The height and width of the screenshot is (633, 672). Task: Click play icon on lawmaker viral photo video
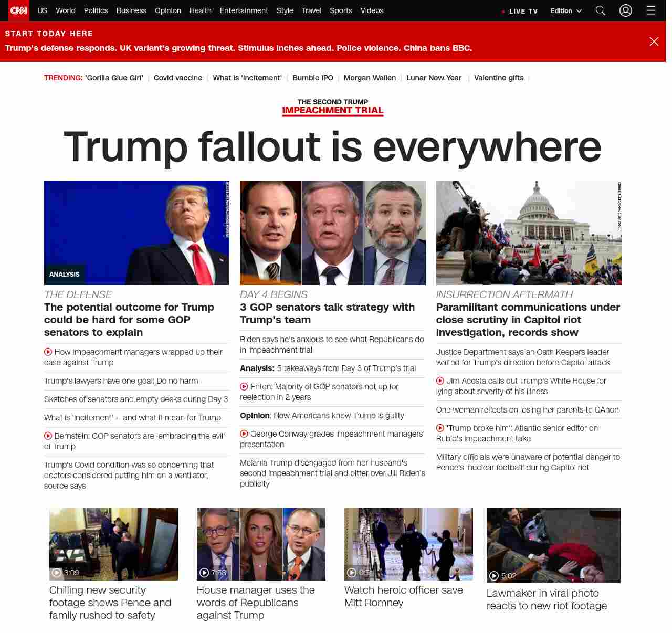pos(493,576)
